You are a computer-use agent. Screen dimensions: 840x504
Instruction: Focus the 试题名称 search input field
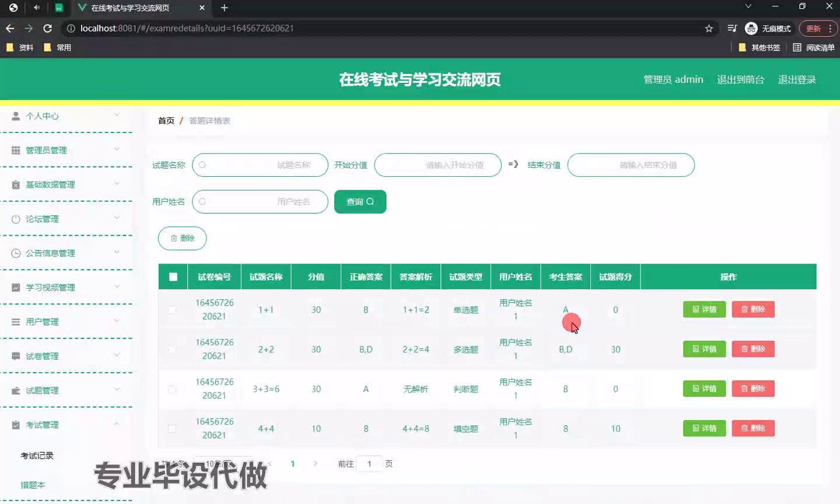[260, 165]
